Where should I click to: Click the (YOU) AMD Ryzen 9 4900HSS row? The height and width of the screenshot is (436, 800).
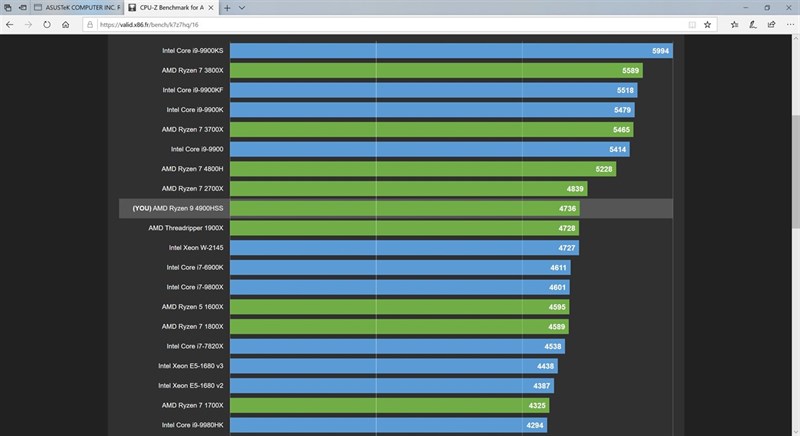(396, 209)
